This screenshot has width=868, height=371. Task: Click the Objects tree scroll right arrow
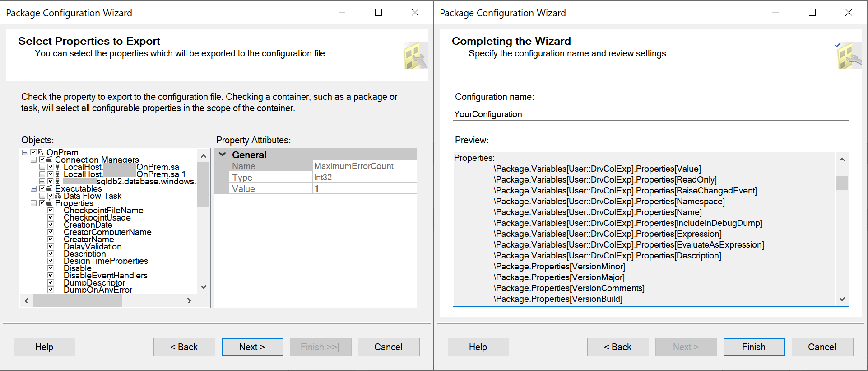(189, 301)
